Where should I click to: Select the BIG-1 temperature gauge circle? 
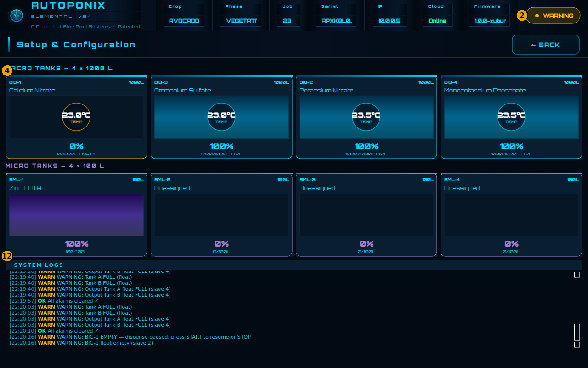[76, 117]
